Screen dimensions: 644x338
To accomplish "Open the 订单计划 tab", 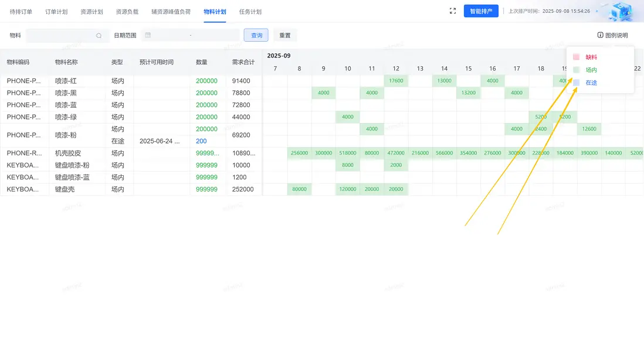I will 56,12.
